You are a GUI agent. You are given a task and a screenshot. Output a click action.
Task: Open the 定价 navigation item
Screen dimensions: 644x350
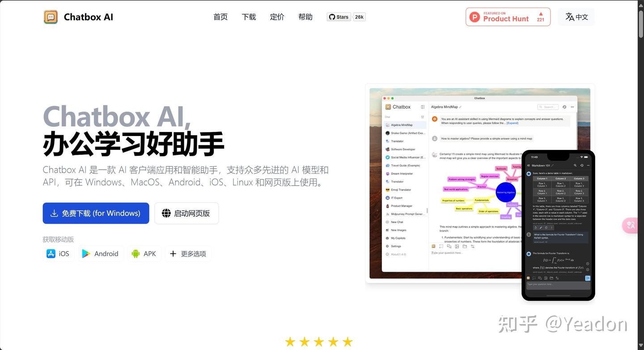(277, 17)
